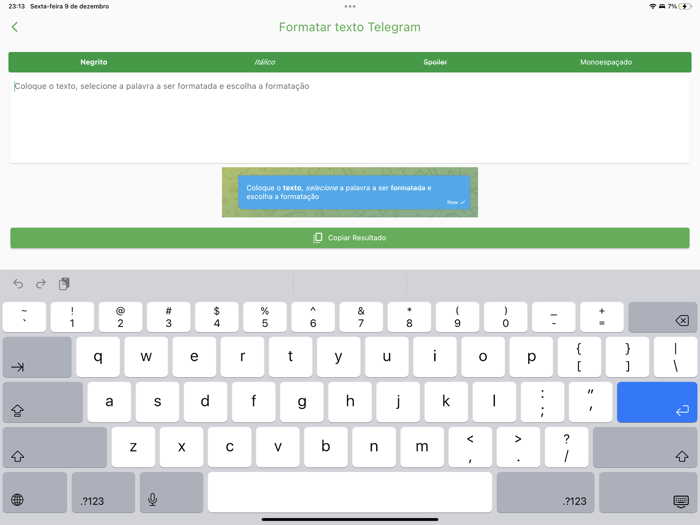The height and width of the screenshot is (525, 700).
Task: Focus the text input area
Action: coord(350,120)
